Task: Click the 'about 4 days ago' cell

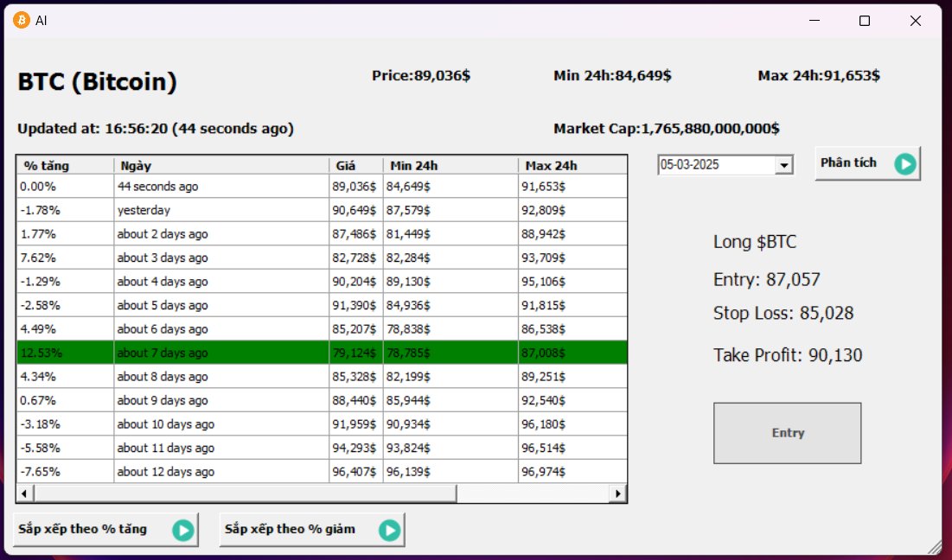Action: tap(221, 281)
